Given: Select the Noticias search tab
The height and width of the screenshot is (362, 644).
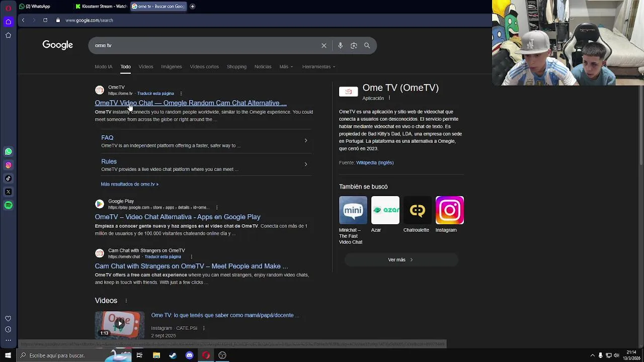Looking at the screenshot, I should click(263, 67).
